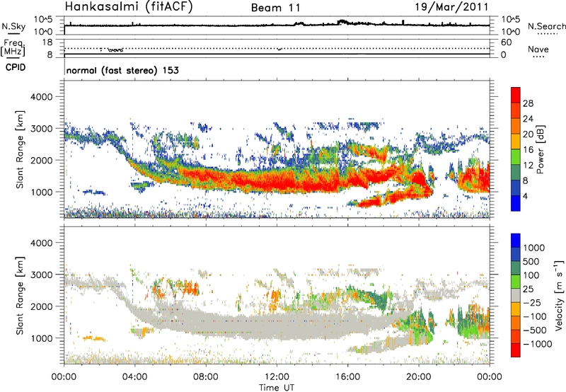Click 'normal (fast stereo) 153' text
Screen dimensions: 566x392
[122, 70]
